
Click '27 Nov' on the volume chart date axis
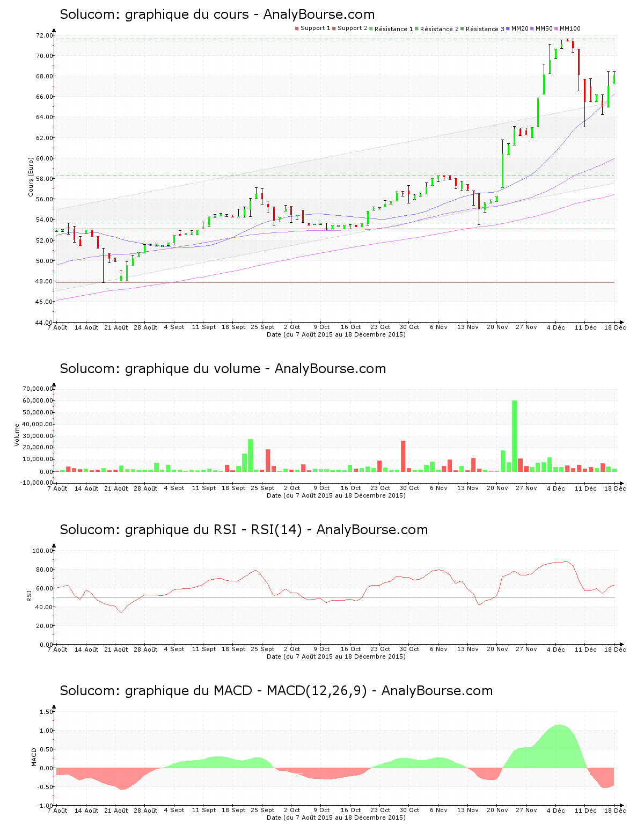[526, 488]
